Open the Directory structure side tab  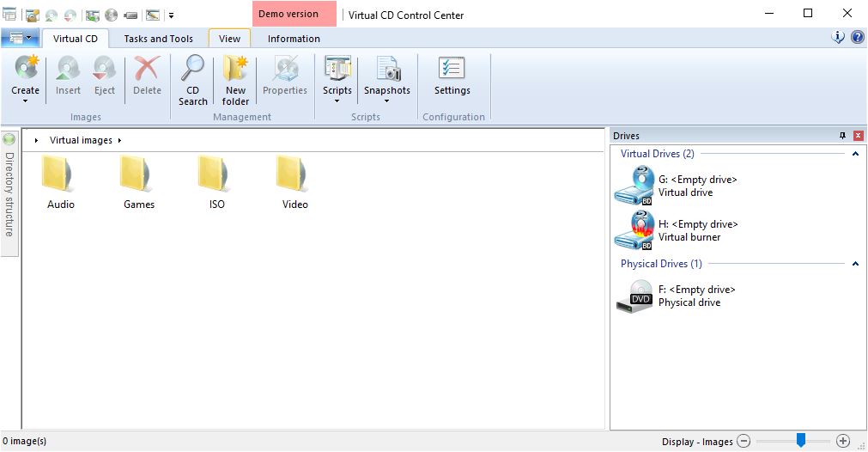click(9, 194)
